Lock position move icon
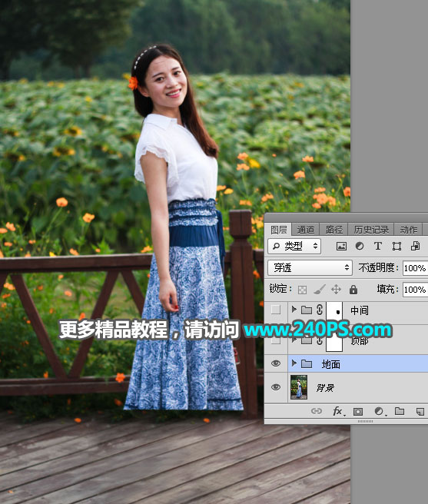Viewport: 428px width, 504px height. coord(336,290)
